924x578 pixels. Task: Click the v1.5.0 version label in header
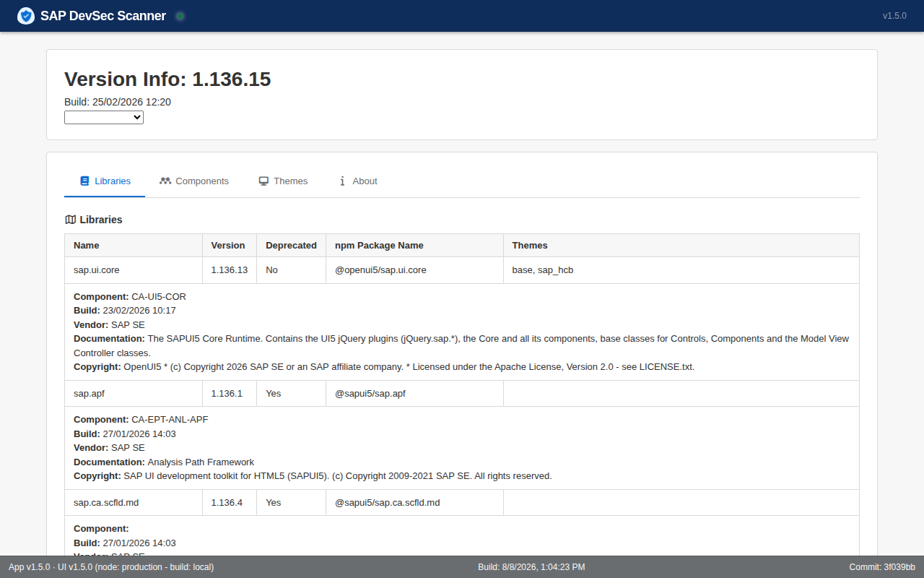click(894, 16)
